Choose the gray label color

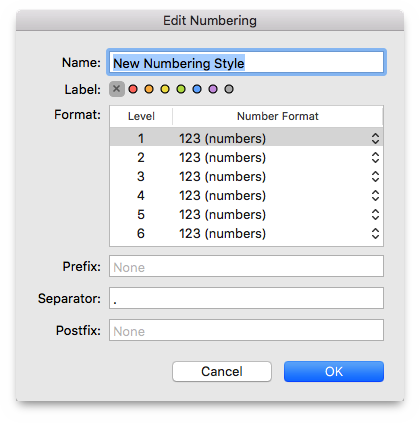tap(229, 89)
